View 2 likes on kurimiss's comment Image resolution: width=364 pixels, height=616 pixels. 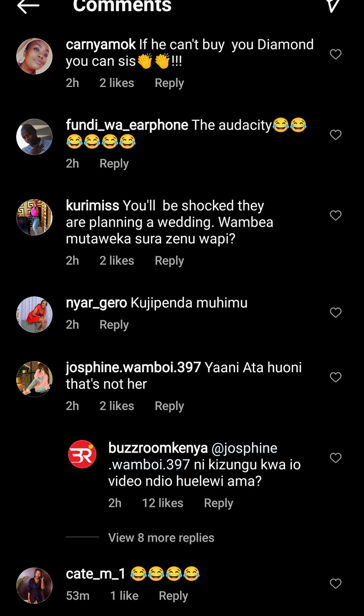(x=117, y=260)
